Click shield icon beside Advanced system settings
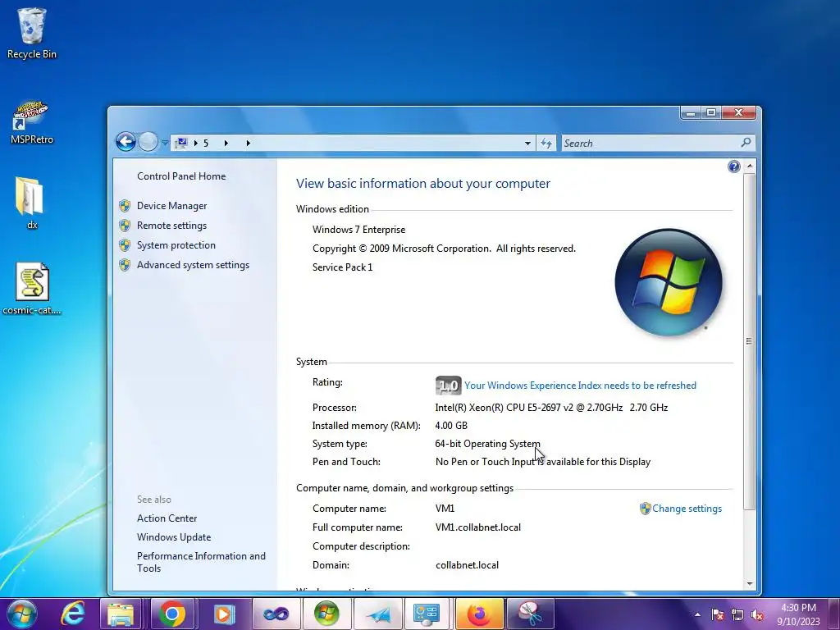 point(125,265)
